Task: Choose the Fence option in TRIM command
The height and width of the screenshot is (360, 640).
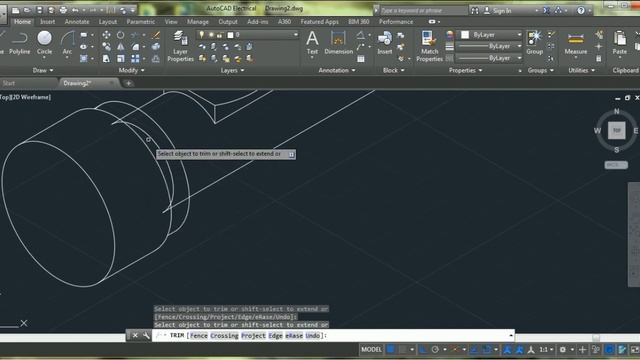Action: coord(199,336)
